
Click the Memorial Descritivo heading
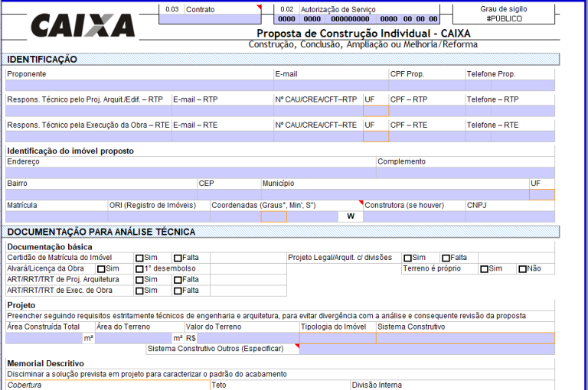(45, 363)
